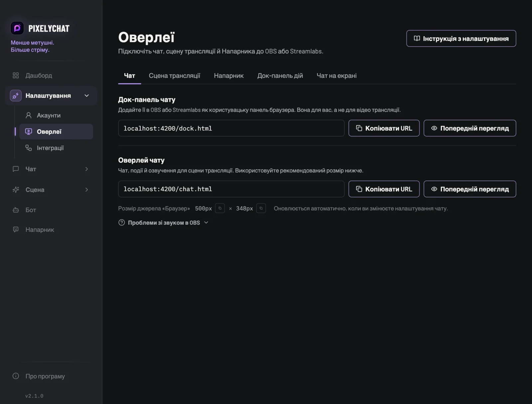Switch to the Напарник tab
The height and width of the screenshot is (404, 532).
[229, 76]
